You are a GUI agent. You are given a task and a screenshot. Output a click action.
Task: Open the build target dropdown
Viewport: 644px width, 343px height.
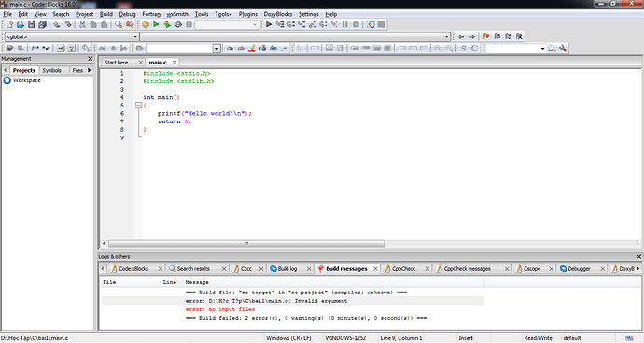tap(227, 24)
